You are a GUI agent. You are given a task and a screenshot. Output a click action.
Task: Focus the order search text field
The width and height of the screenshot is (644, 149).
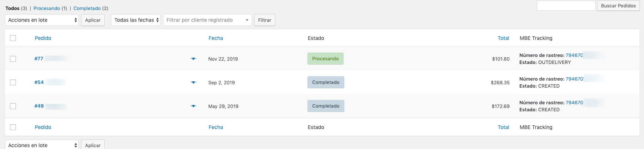566,6
